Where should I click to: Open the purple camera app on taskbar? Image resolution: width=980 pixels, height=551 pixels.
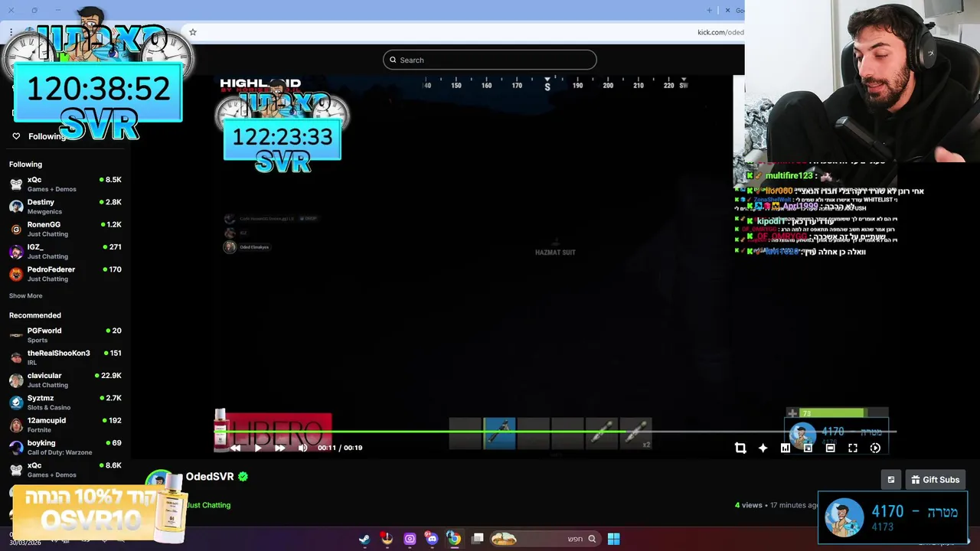click(410, 539)
